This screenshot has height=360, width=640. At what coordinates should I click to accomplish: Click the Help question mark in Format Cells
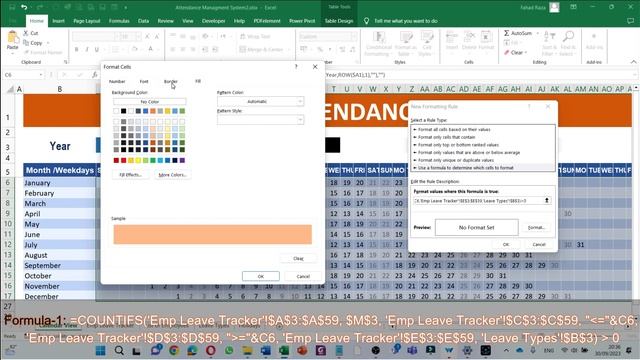[296, 67]
